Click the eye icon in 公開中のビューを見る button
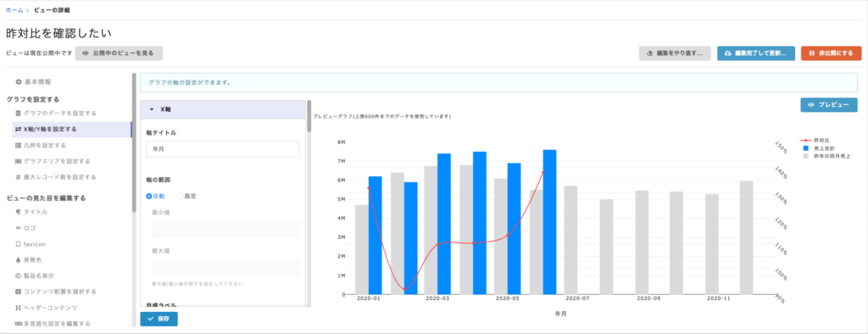 tap(86, 53)
